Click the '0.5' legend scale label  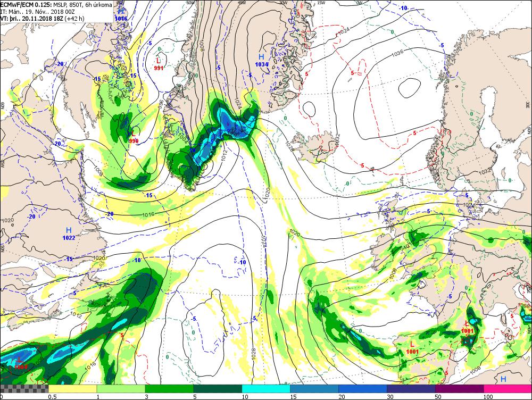click(52, 397)
